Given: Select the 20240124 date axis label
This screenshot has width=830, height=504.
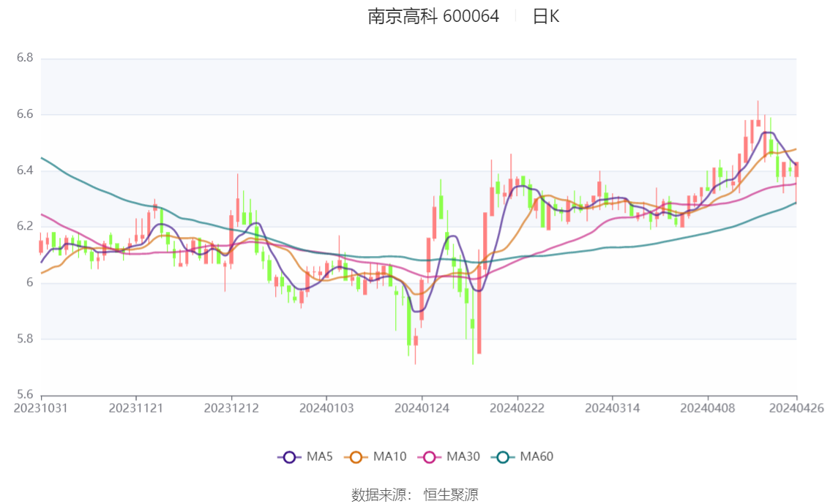Looking at the screenshot, I should [422, 408].
